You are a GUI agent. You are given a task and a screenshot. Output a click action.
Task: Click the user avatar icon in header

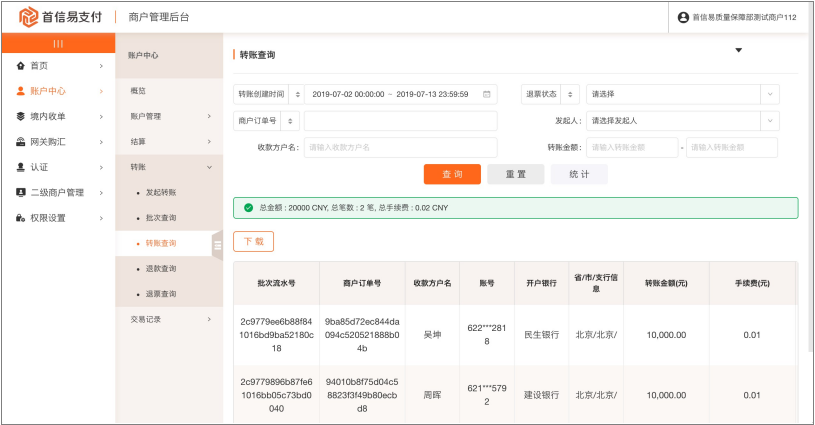[x=683, y=17]
